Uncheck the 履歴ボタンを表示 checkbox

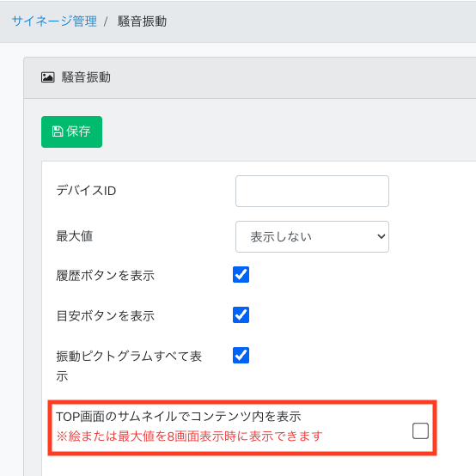241,274
